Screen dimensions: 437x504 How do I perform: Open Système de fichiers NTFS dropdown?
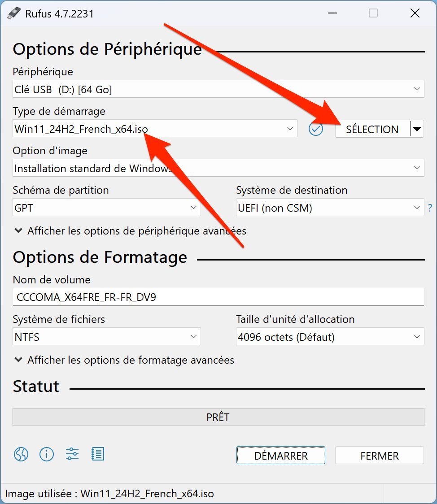point(106,337)
